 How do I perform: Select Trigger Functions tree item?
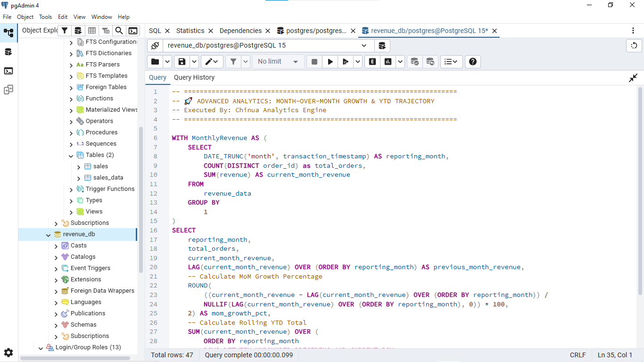(x=110, y=189)
